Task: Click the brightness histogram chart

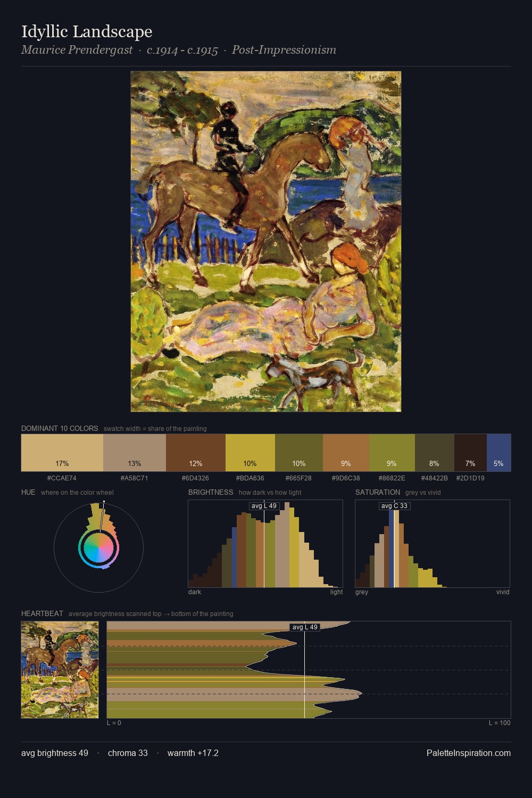Action: pos(265,544)
